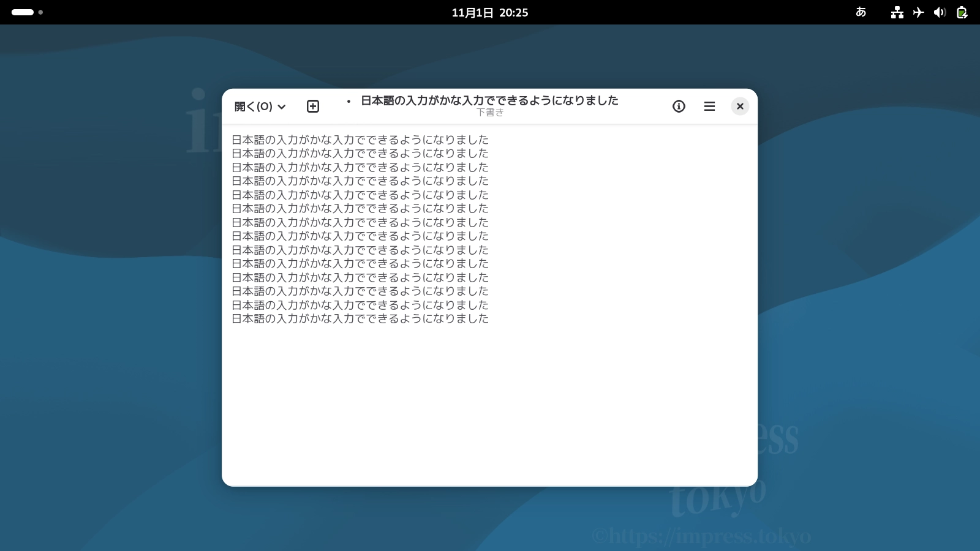
Task: Click the empty area below the text lines
Action: click(489, 404)
